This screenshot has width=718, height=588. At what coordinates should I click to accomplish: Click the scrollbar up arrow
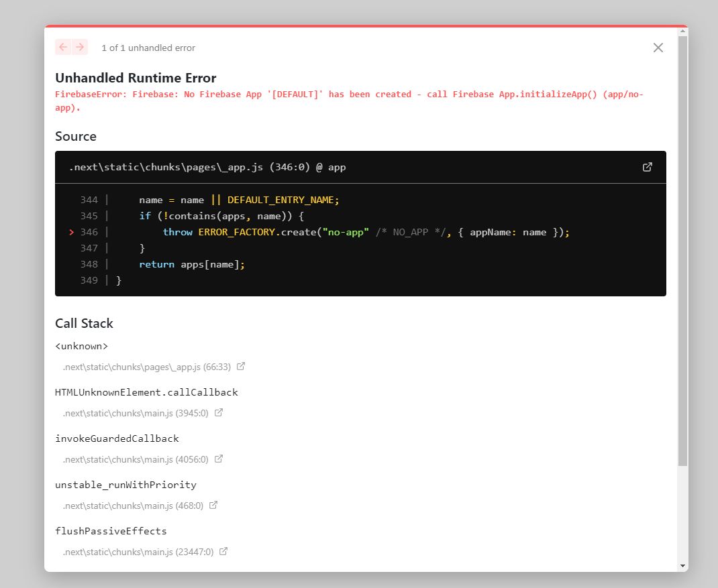pyautogui.click(x=682, y=32)
